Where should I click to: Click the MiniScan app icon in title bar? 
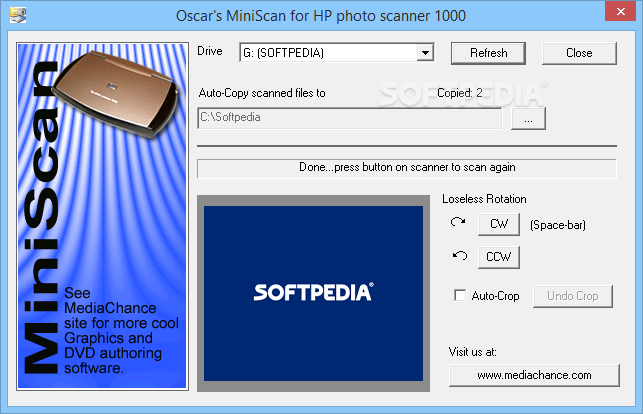pyautogui.click(x=18, y=15)
